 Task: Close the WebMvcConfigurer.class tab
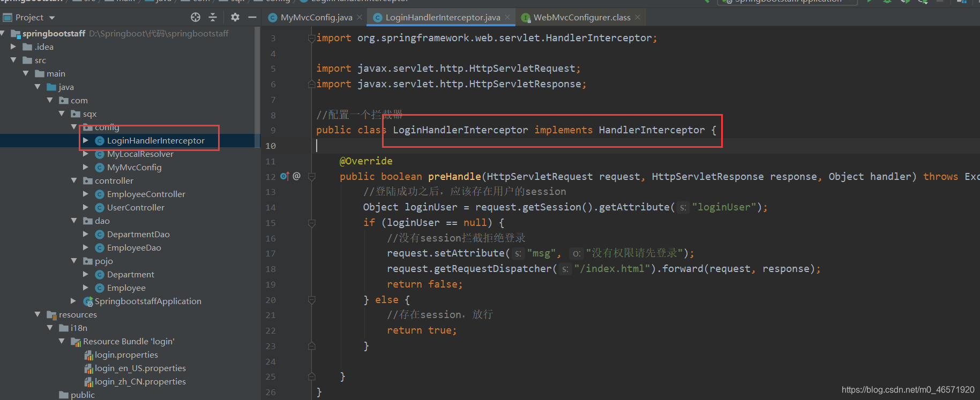point(638,18)
